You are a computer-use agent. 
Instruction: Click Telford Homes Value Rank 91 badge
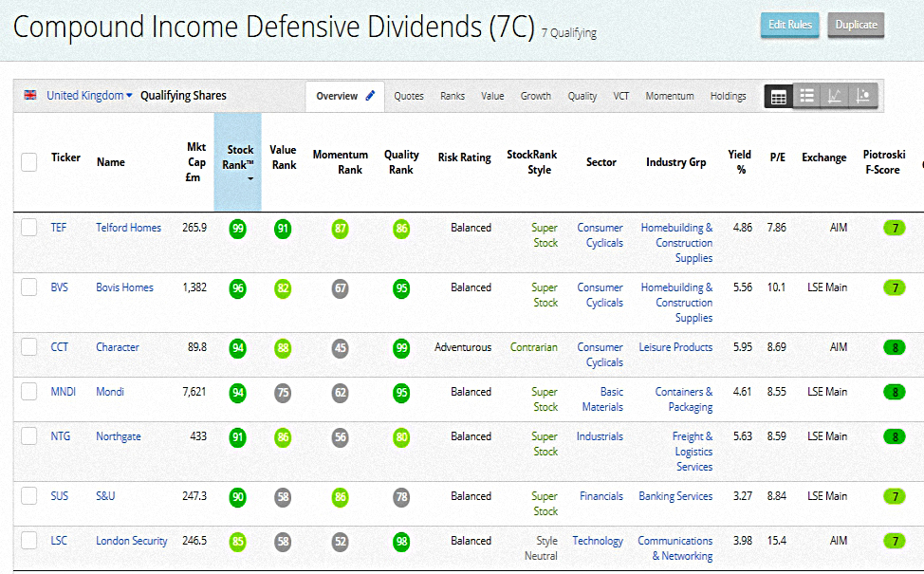click(x=283, y=229)
